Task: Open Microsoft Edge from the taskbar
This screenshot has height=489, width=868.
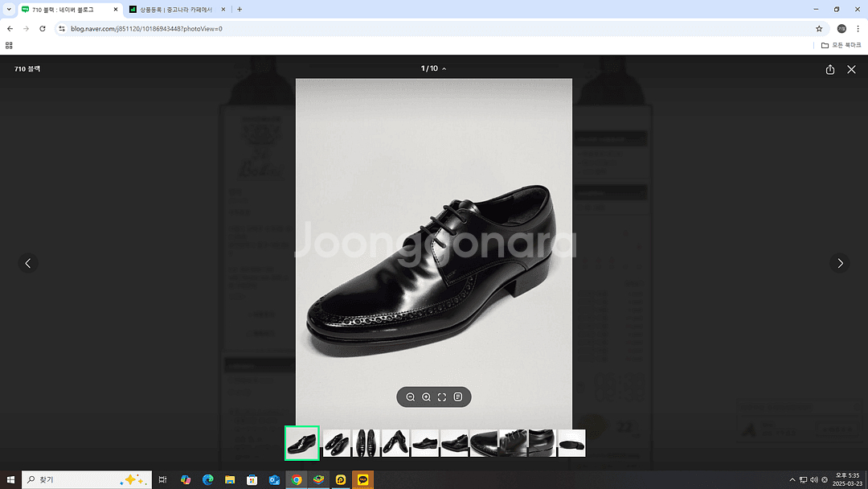Action: coord(207,479)
